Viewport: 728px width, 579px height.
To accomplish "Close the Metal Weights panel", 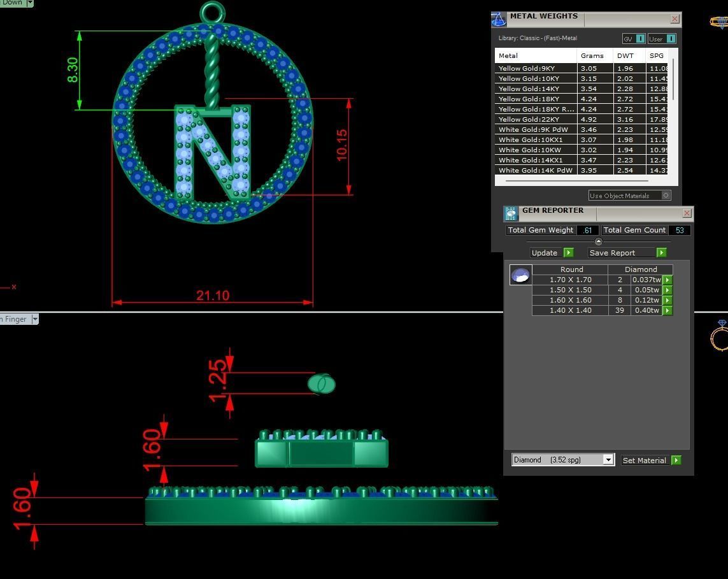I will point(674,19).
